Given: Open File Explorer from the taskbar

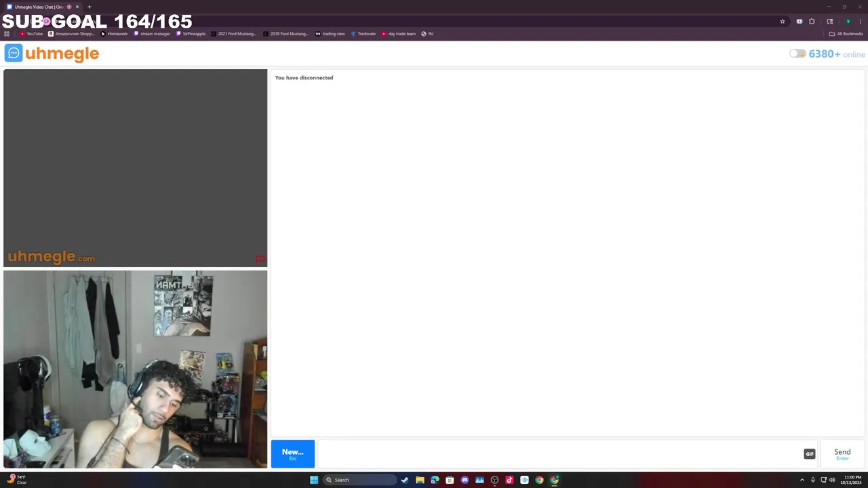Looking at the screenshot, I should click(420, 480).
